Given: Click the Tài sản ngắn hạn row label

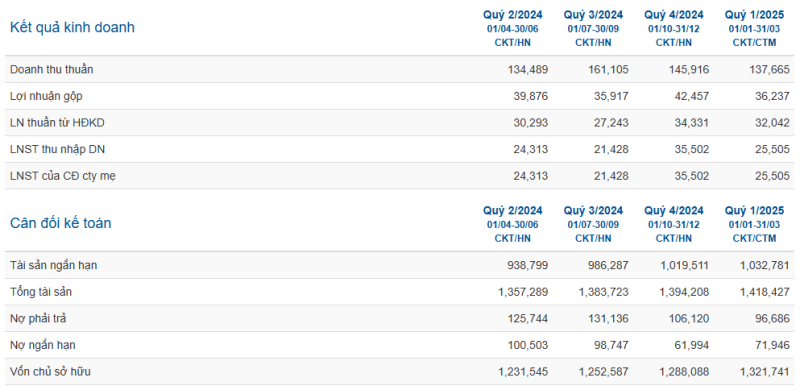Looking at the screenshot, I should click(53, 265).
